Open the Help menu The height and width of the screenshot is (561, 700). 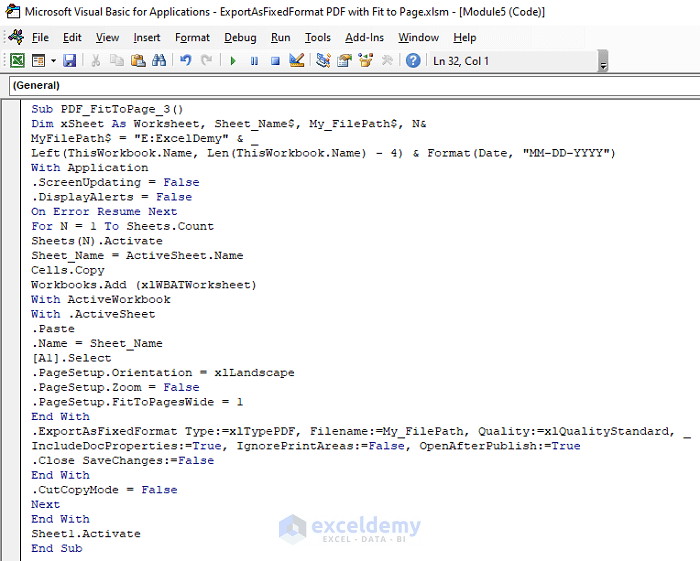465,37
